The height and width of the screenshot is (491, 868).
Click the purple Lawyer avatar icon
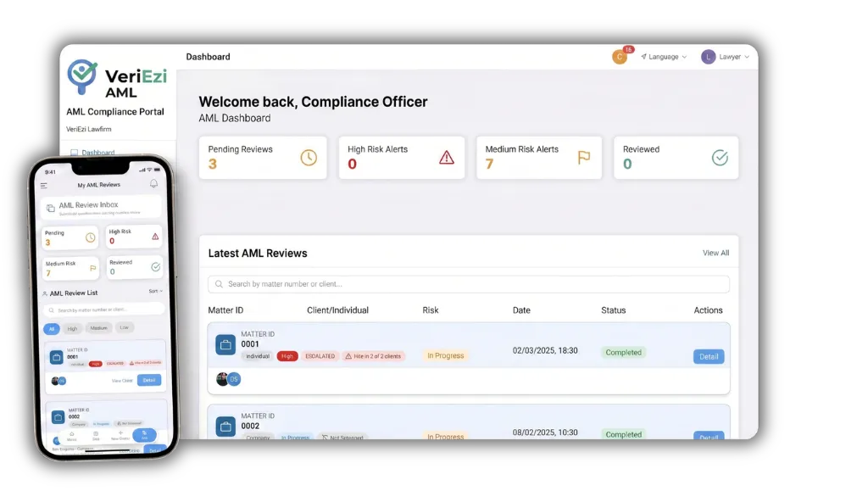(708, 57)
